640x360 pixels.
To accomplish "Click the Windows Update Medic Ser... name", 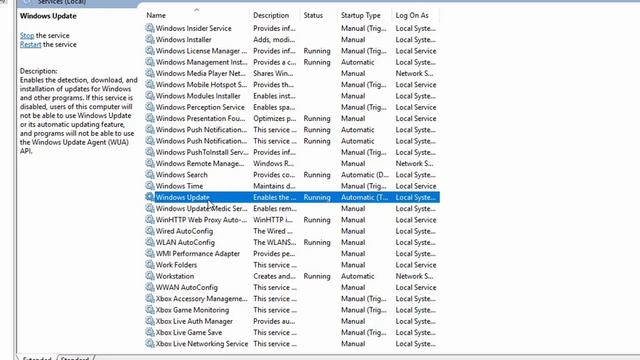I will pyautogui.click(x=202, y=209).
